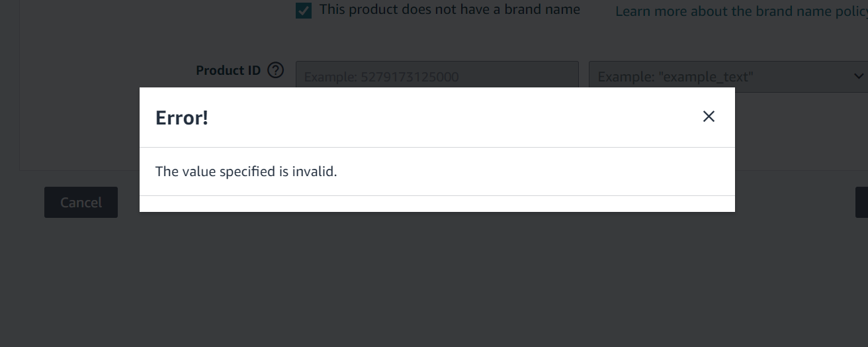Click the dimmed overlay below the Cancel button

(x=81, y=278)
